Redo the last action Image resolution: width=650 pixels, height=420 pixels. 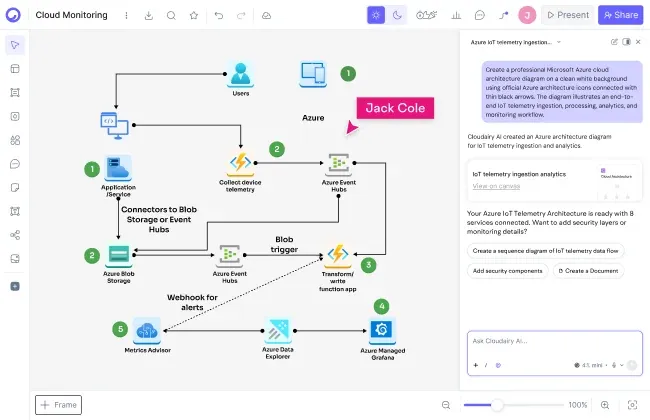pyautogui.click(x=241, y=15)
